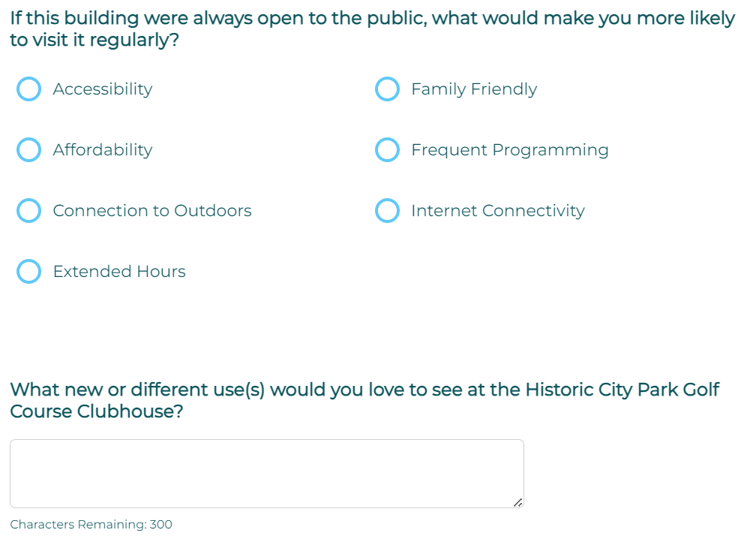Pick the Connection to Outdoors radio circle
The width and height of the screenshot is (756, 536).
28,211
